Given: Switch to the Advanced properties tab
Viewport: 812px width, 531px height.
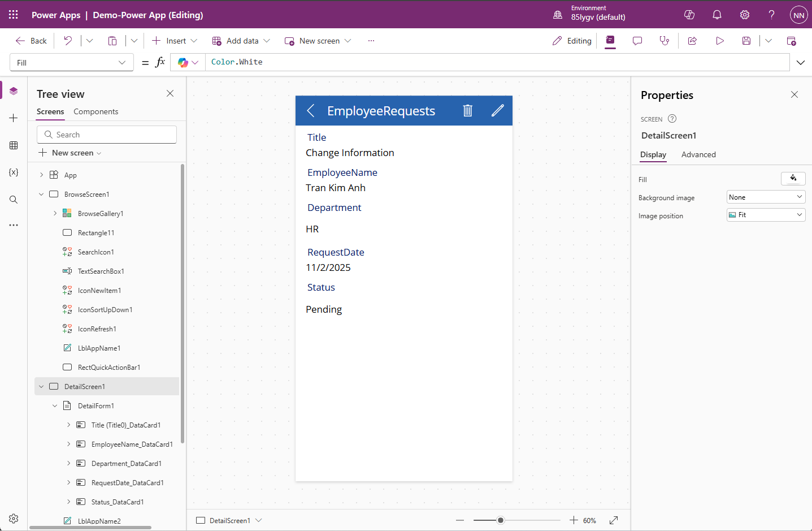Looking at the screenshot, I should (x=698, y=155).
